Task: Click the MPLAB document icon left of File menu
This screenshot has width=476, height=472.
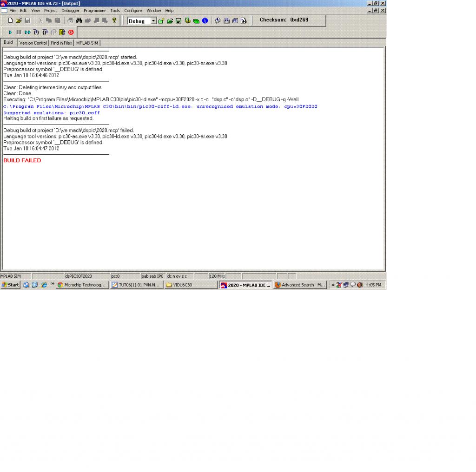Action: pos(4,11)
